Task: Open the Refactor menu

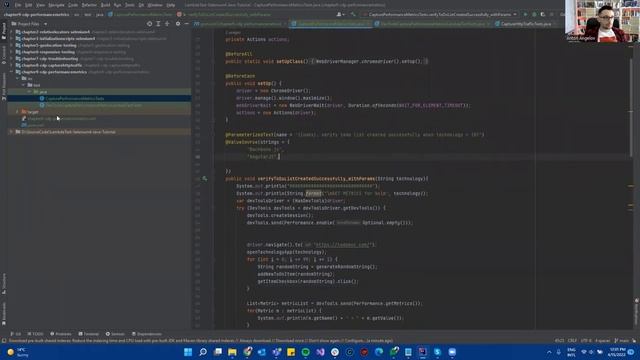Action: (x=89, y=5)
